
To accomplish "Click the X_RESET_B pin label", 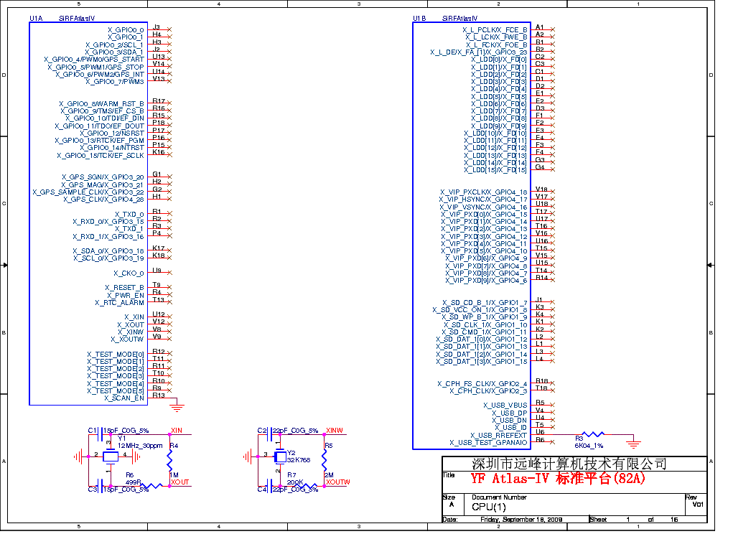I will pyautogui.click(x=124, y=288).
